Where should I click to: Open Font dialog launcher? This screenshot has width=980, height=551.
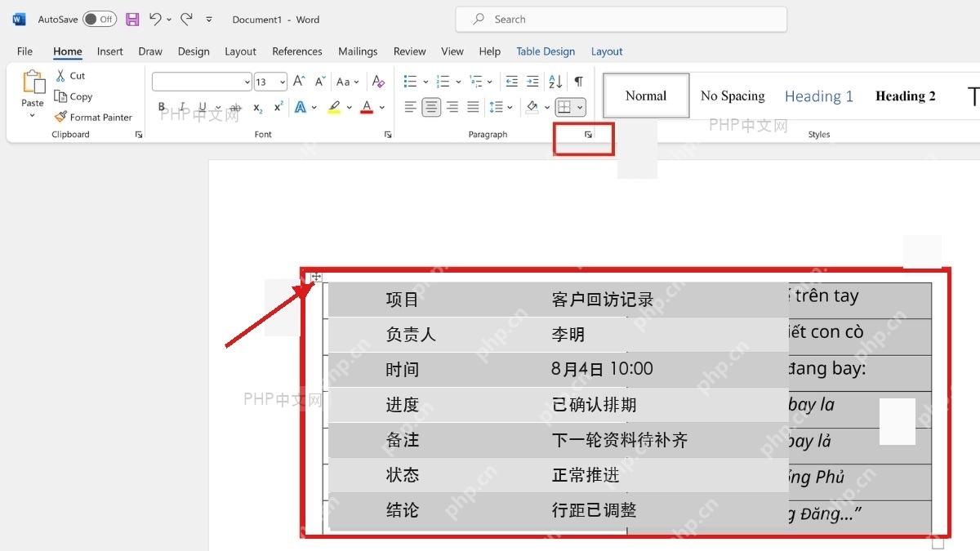point(388,135)
